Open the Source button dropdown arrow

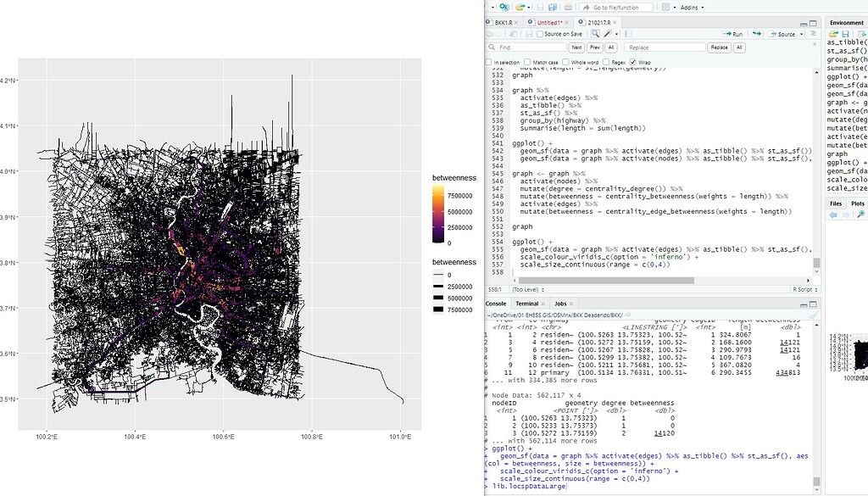coord(801,34)
